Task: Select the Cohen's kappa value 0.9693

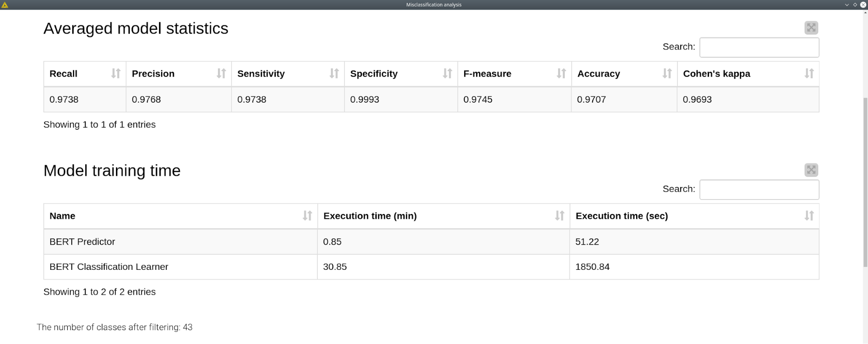Action: click(x=697, y=99)
